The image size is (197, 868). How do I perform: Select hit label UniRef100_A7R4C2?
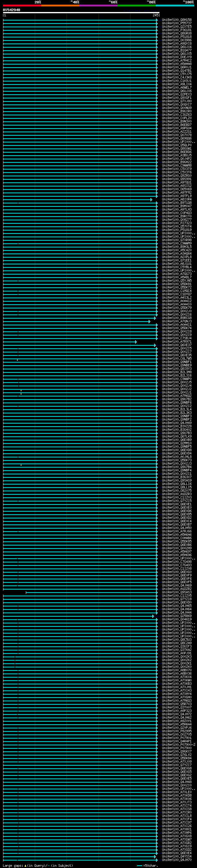[x=177, y=61]
